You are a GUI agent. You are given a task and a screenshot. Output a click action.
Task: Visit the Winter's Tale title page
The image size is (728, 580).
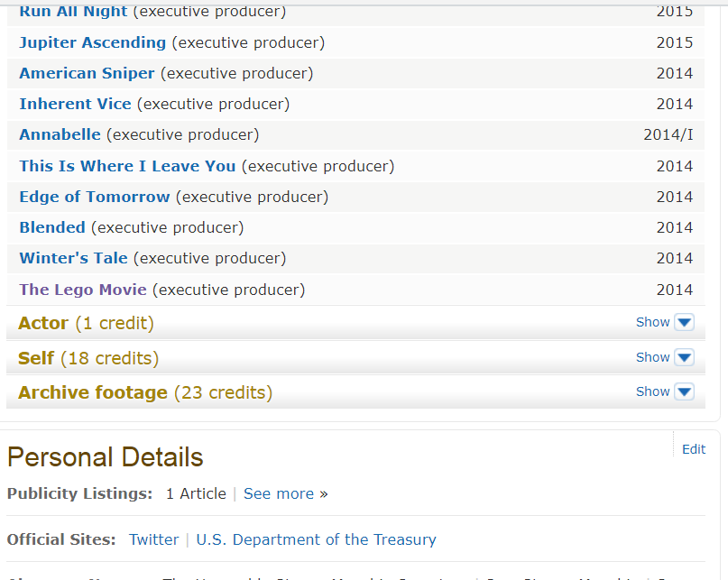(x=73, y=258)
